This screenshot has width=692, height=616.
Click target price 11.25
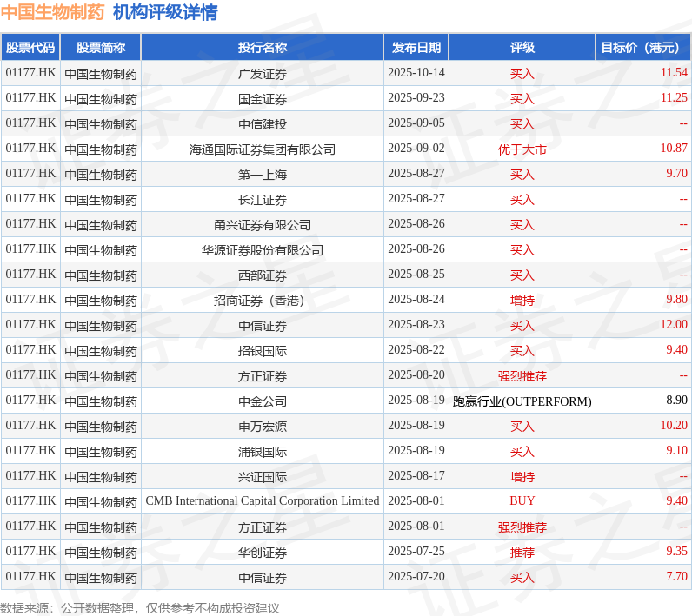coord(674,97)
